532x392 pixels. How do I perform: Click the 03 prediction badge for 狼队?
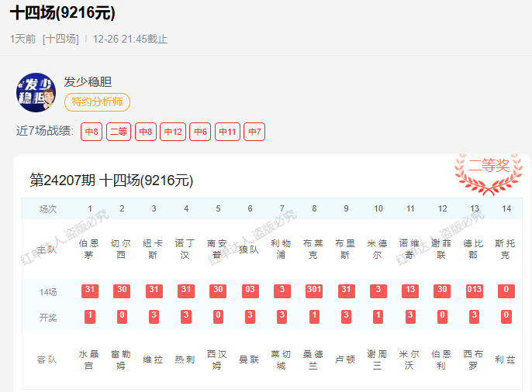250,291
